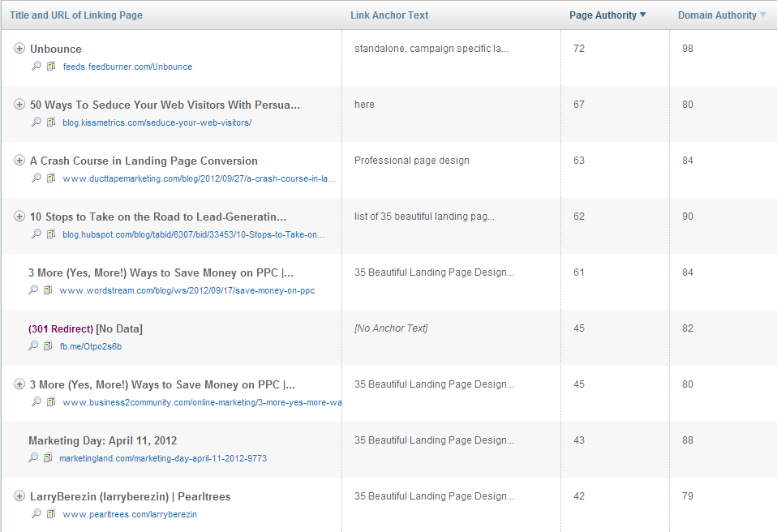Screen dimensions: 777x532
Task: Click Link Anchor Text column header
Action: (389, 15)
